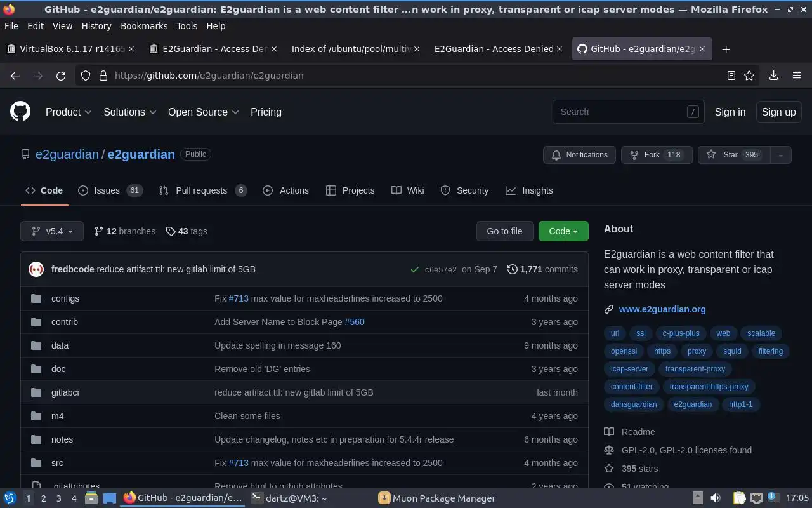Open the Tools menu
The width and height of the screenshot is (812, 508).
[187, 26]
